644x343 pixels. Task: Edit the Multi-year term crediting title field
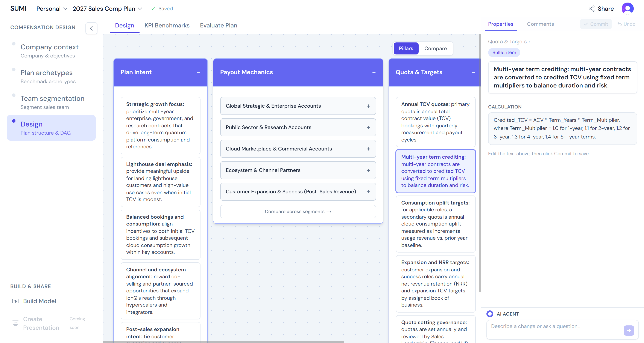(x=562, y=77)
